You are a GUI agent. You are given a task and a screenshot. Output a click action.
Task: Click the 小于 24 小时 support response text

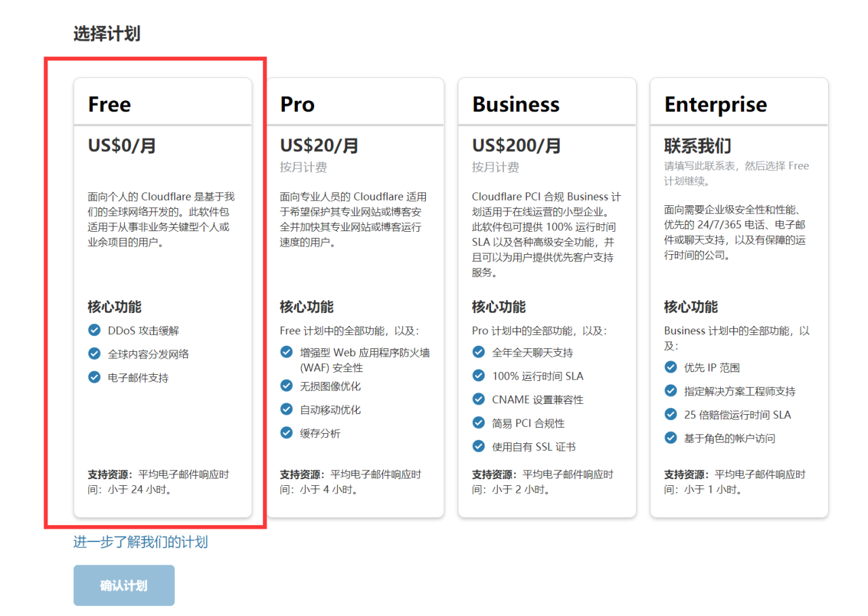tap(138, 489)
